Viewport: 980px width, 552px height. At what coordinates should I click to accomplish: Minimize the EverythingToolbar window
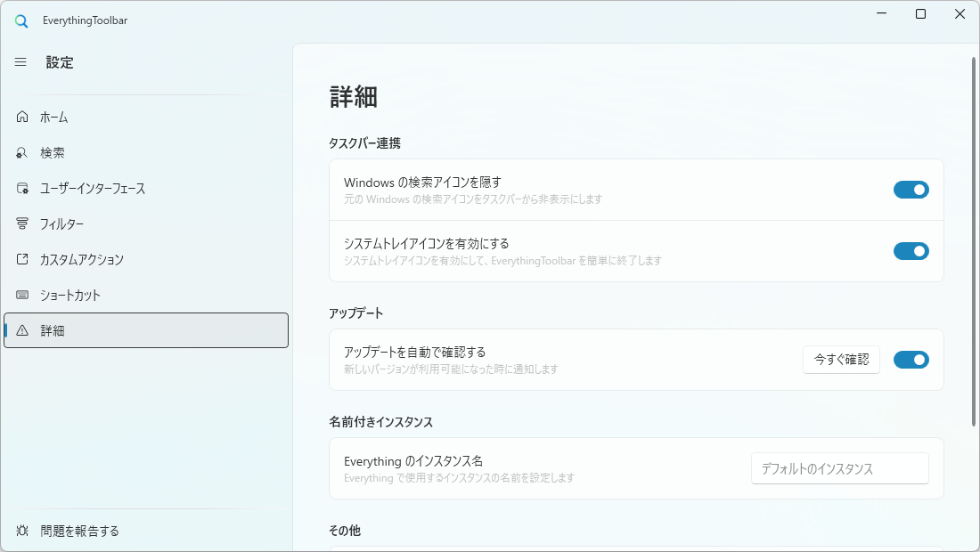coord(881,13)
